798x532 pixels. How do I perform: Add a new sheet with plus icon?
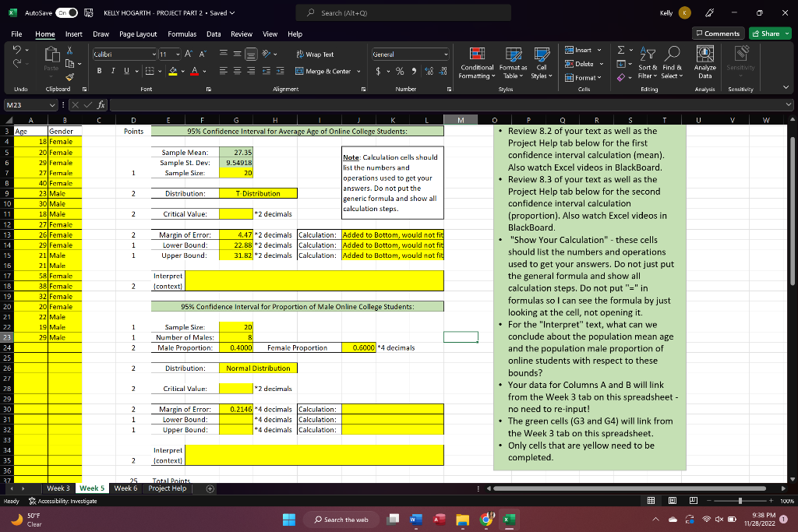tap(210, 488)
